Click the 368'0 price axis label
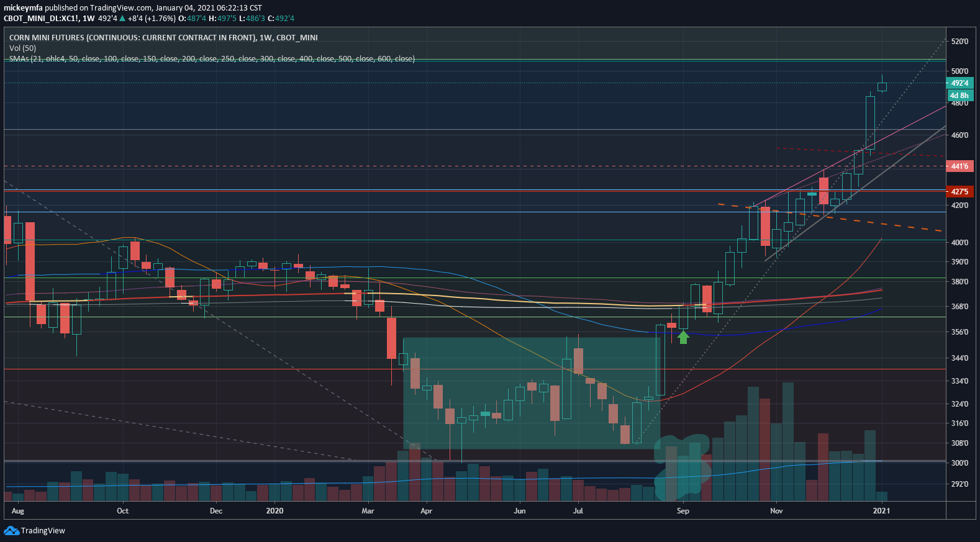Viewport: 980px width, 542px height. click(960, 307)
